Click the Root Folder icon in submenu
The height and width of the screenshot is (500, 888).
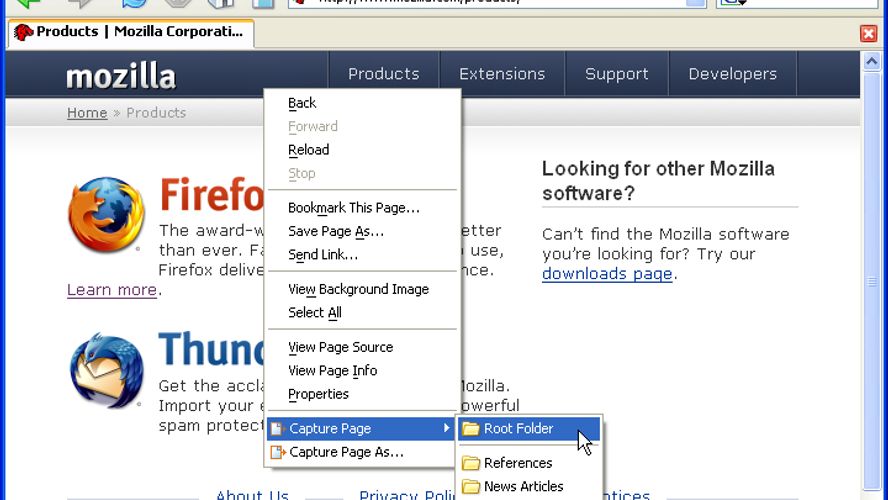click(470, 429)
